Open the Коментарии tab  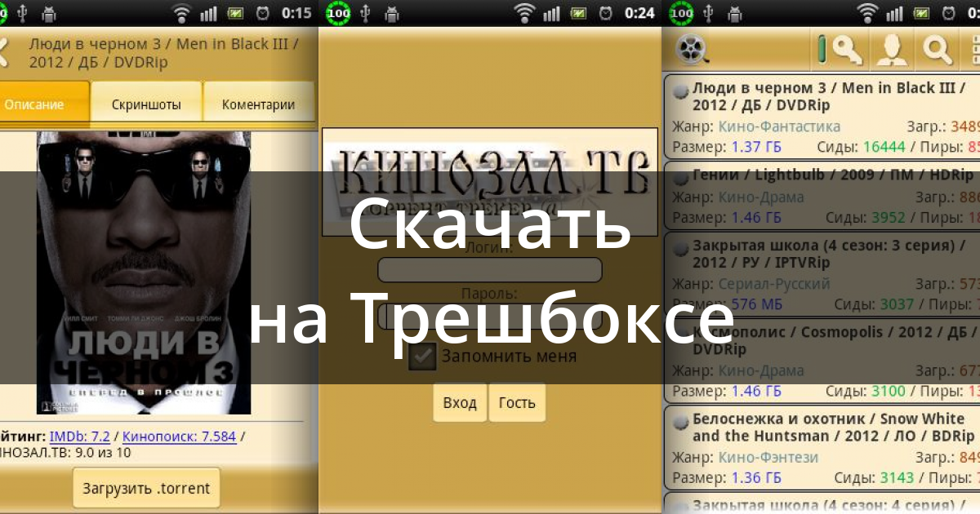point(259,104)
